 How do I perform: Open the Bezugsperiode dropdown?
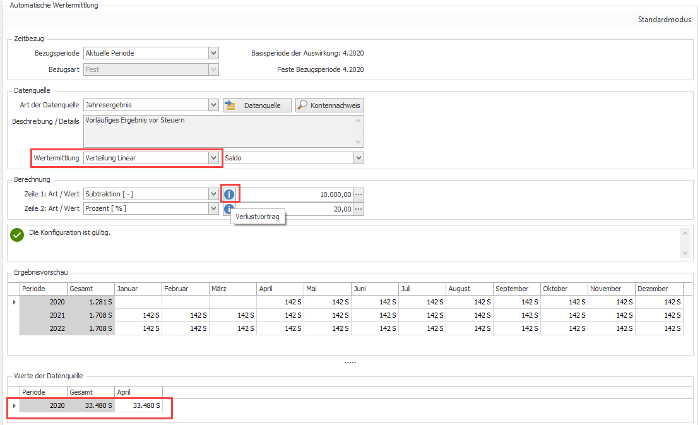[x=213, y=53]
